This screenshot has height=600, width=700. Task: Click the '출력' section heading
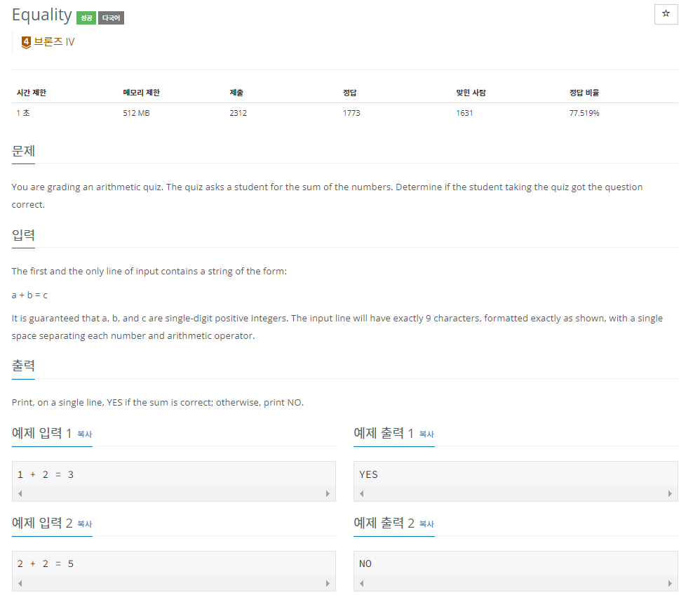[x=23, y=366]
